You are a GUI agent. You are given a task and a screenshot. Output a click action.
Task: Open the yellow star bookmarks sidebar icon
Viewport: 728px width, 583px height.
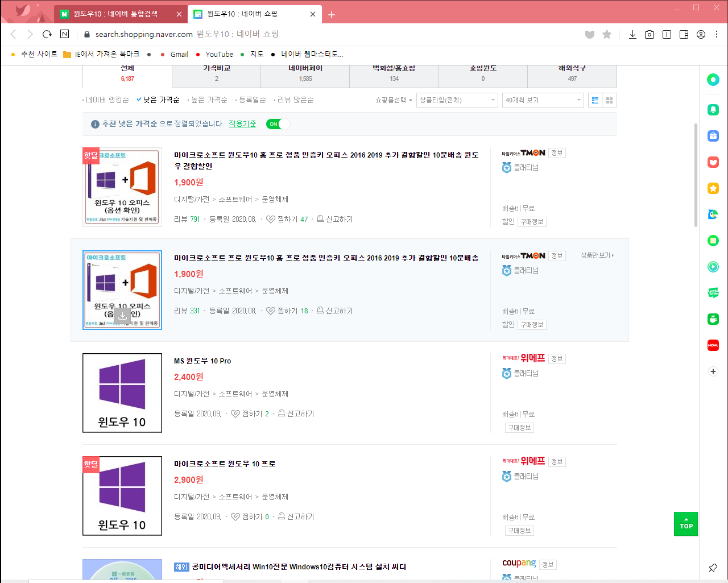coord(713,188)
